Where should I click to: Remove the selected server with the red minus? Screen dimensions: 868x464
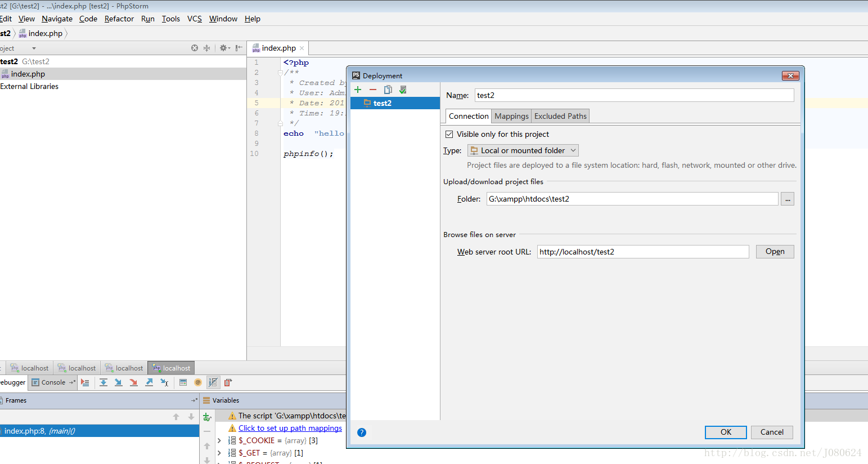[373, 90]
